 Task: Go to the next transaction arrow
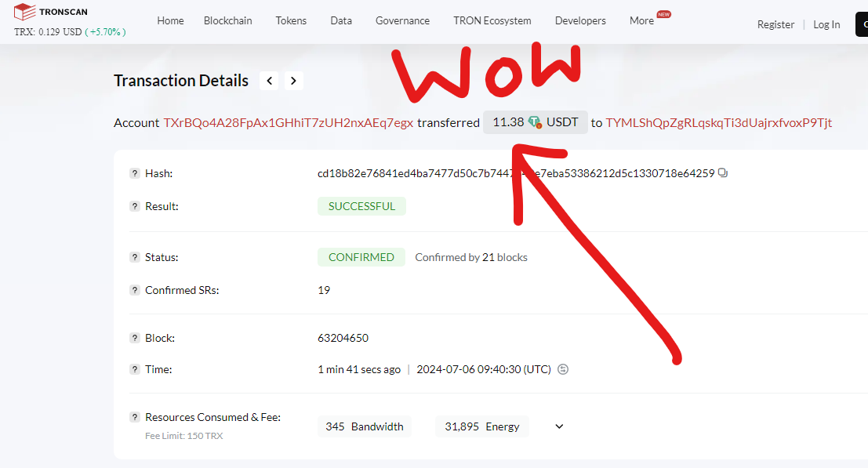[x=293, y=81]
